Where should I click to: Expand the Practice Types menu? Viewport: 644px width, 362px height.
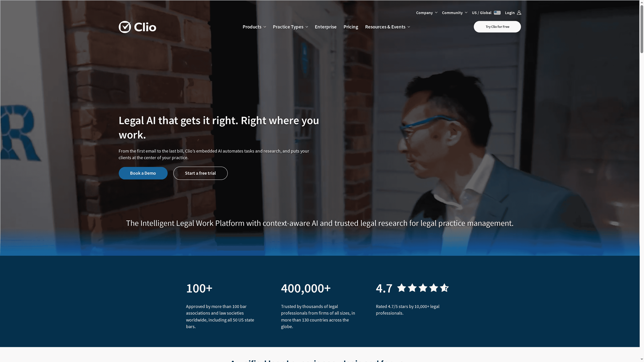290,27
